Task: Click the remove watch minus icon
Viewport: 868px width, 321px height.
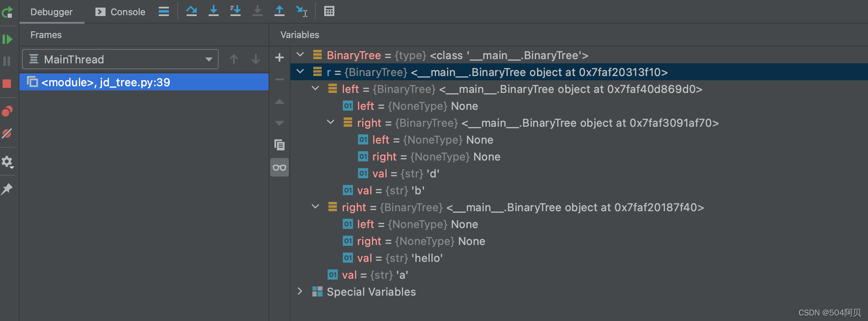Action: tap(279, 79)
